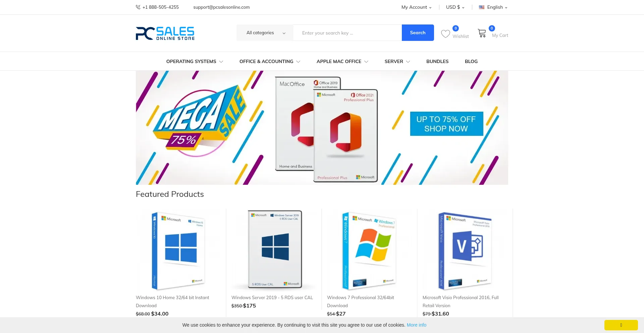This screenshot has height=333, width=644.
Task: Expand the All categories dropdown
Action: [265, 33]
